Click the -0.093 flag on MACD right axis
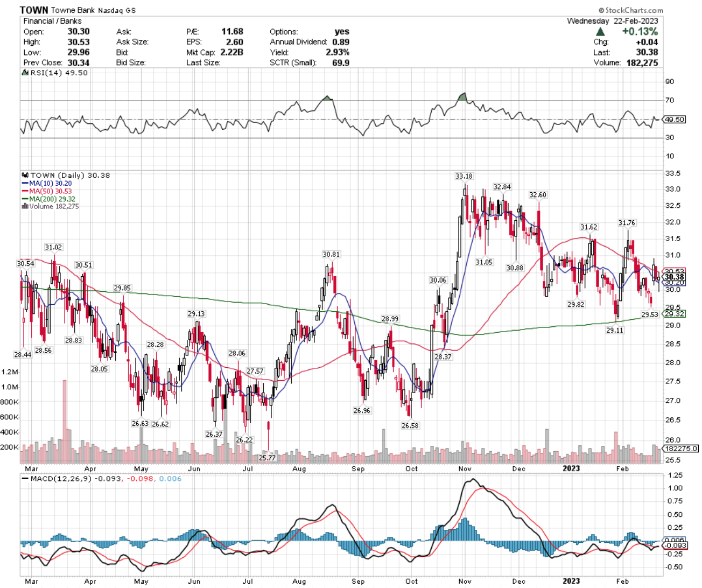The image size is (702, 588). click(x=674, y=545)
